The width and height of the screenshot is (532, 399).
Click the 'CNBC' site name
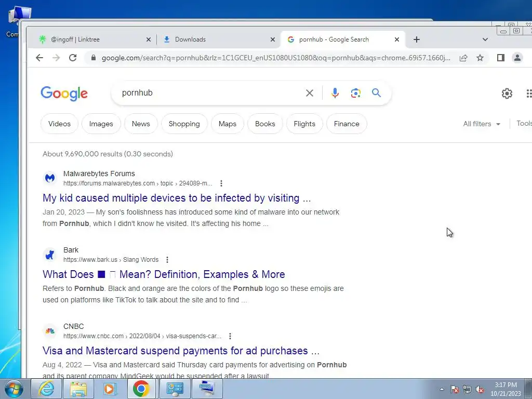tap(74, 326)
